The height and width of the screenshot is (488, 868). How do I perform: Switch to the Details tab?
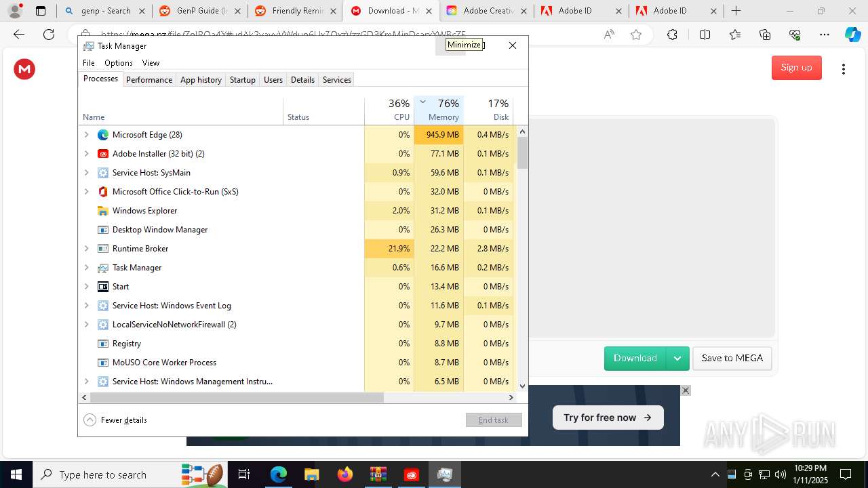pos(302,80)
